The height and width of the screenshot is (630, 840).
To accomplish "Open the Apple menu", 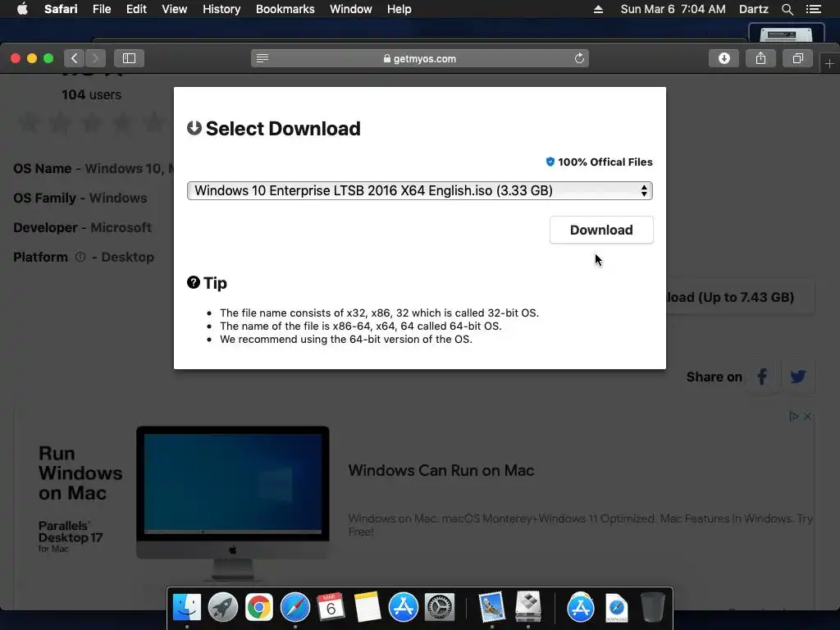I will 22,9.
